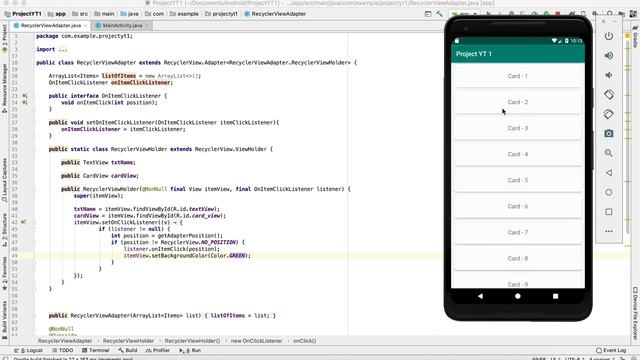The height and width of the screenshot is (360, 640).
Task: Tap the phone's home navigation button
Action: [x=518, y=296]
